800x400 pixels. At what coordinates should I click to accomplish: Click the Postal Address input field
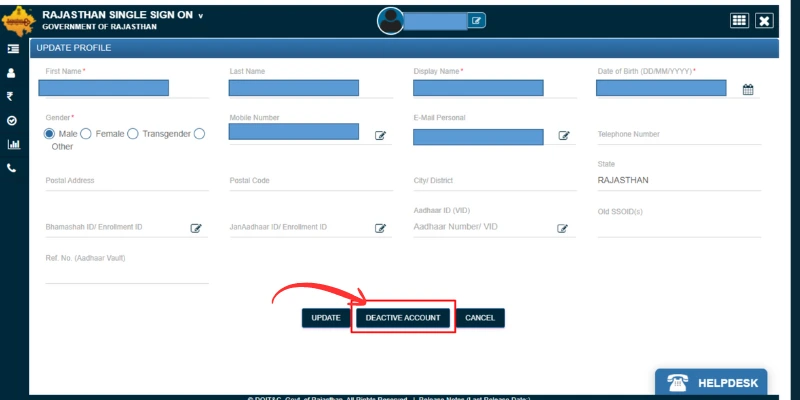(x=126, y=182)
